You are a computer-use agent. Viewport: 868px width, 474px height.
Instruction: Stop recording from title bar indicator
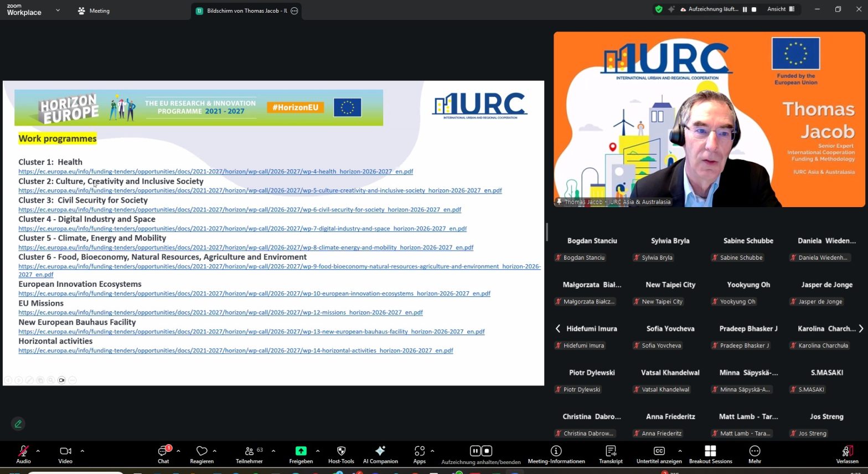754,9
